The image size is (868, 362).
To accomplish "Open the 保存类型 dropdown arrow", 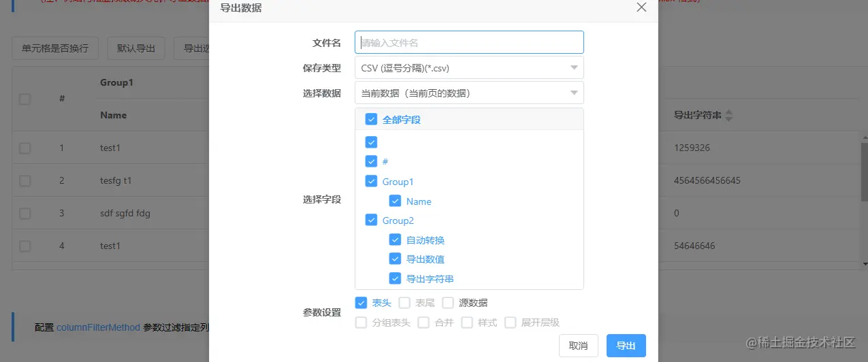I will click(575, 68).
